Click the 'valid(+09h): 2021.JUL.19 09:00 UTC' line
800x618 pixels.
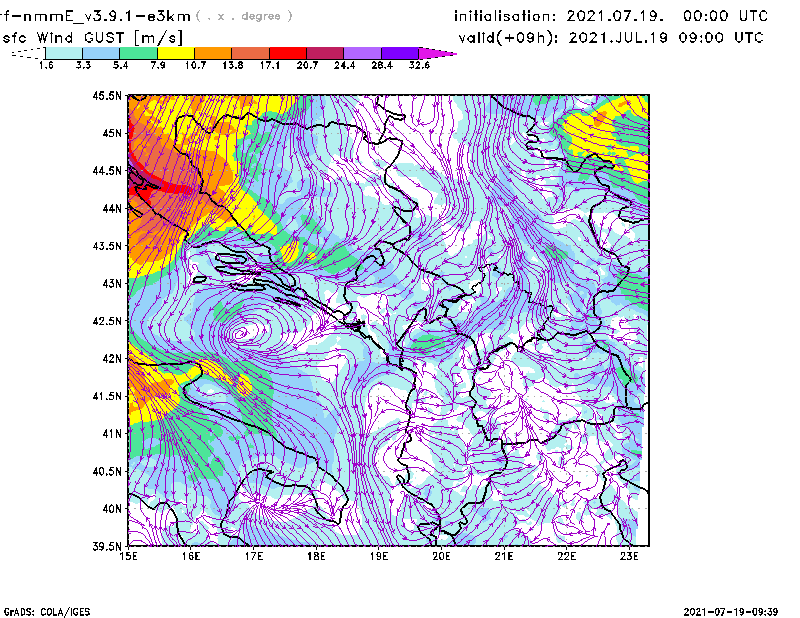pyautogui.click(x=611, y=38)
